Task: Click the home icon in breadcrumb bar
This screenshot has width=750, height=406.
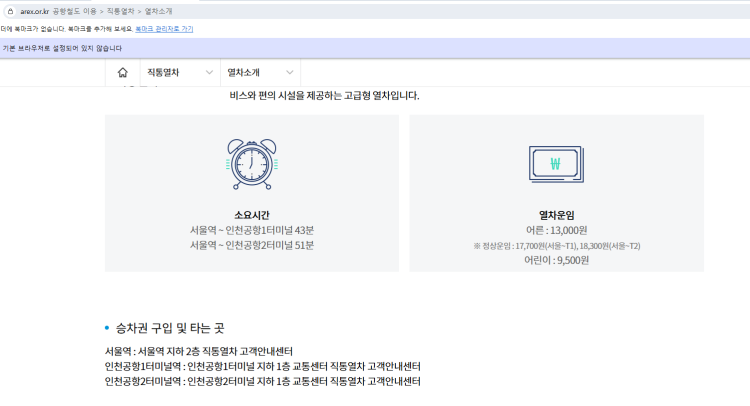Action: 122,72
